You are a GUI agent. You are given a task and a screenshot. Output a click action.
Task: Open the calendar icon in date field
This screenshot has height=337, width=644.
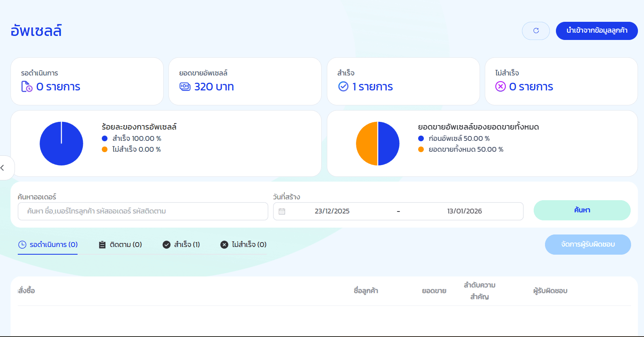pyautogui.click(x=282, y=211)
